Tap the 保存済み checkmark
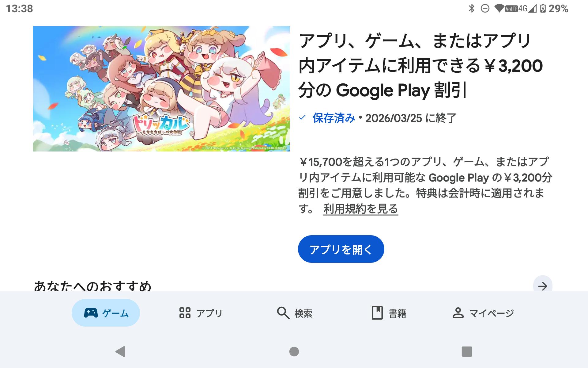Image resolution: width=588 pixels, height=368 pixels. (x=302, y=118)
